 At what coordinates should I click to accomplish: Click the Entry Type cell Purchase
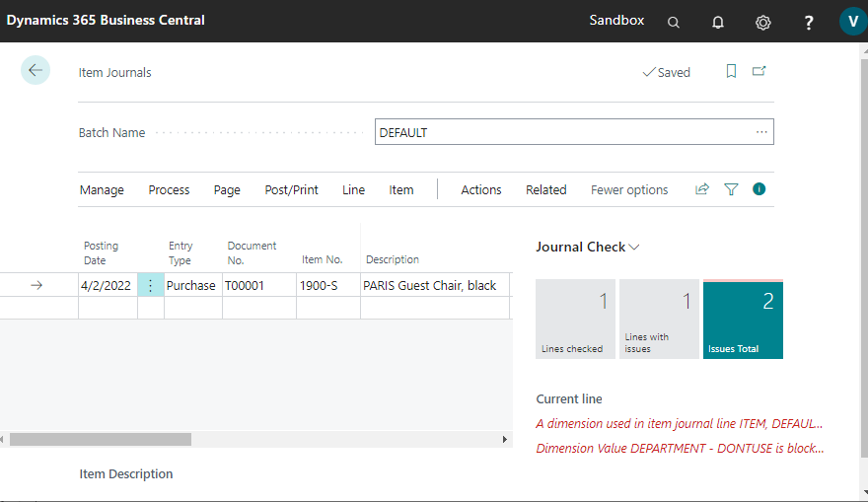point(192,285)
